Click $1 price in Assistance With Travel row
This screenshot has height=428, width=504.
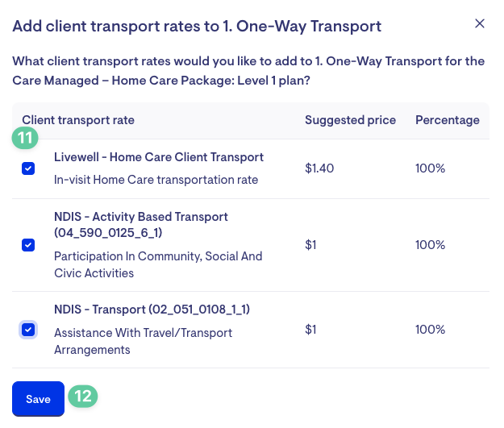(310, 330)
